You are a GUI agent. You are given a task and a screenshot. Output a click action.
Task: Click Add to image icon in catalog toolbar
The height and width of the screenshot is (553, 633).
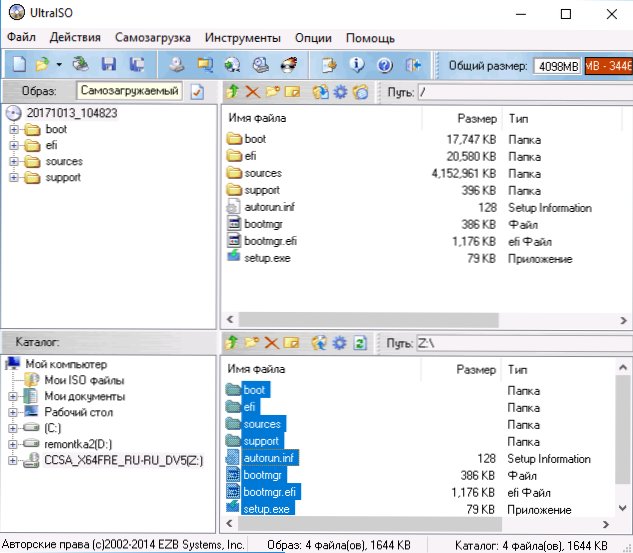pyautogui.click(x=319, y=343)
